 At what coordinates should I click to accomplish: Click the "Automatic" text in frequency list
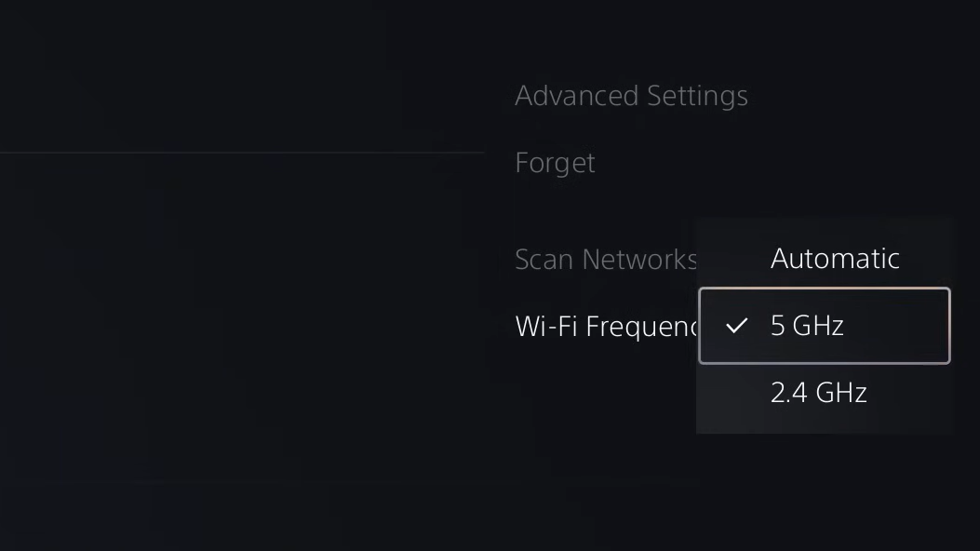click(835, 258)
